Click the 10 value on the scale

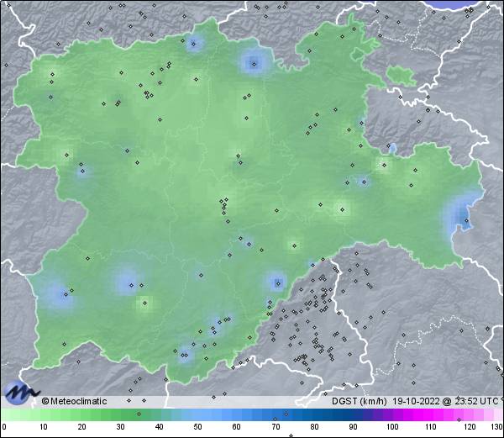(x=44, y=427)
